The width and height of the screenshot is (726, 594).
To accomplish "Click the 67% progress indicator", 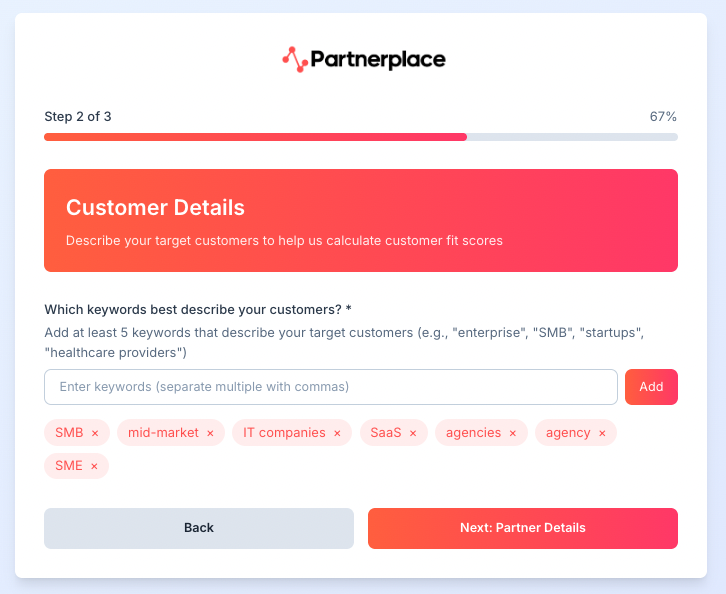I will [663, 116].
